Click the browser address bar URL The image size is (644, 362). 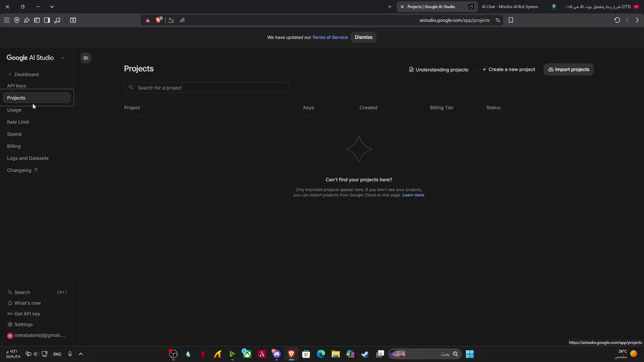(454, 20)
